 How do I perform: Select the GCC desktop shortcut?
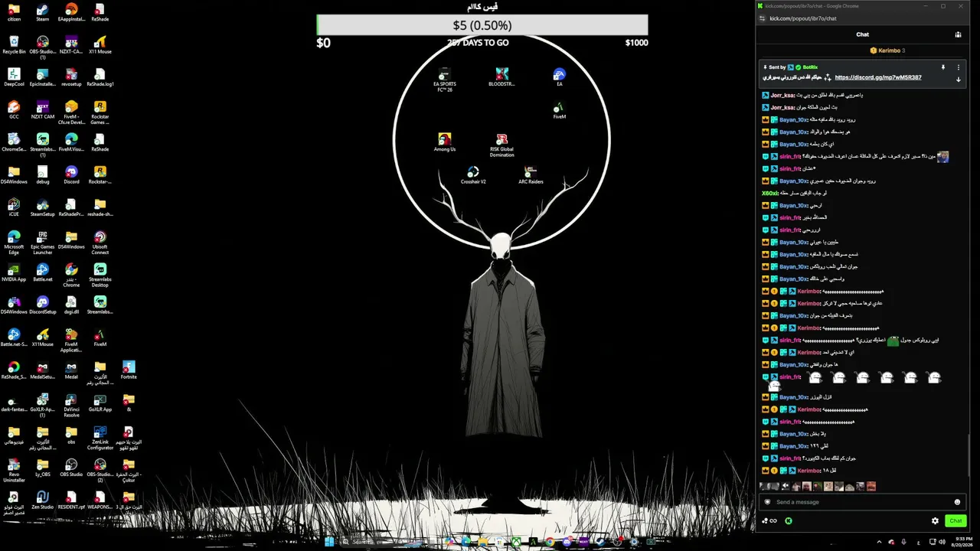(x=14, y=110)
